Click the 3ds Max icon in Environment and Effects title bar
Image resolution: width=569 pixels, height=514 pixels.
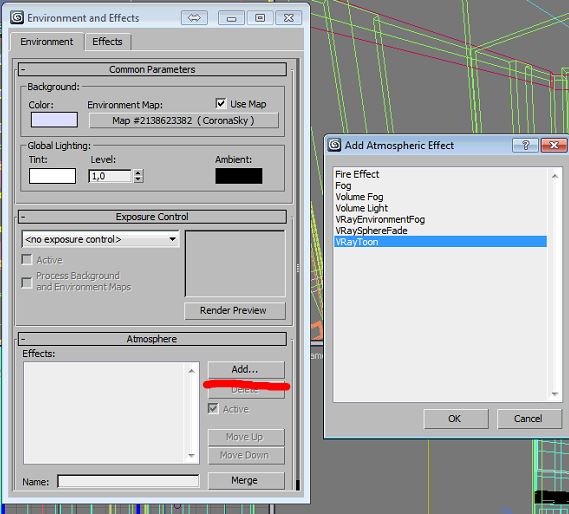click(x=17, y=17)
